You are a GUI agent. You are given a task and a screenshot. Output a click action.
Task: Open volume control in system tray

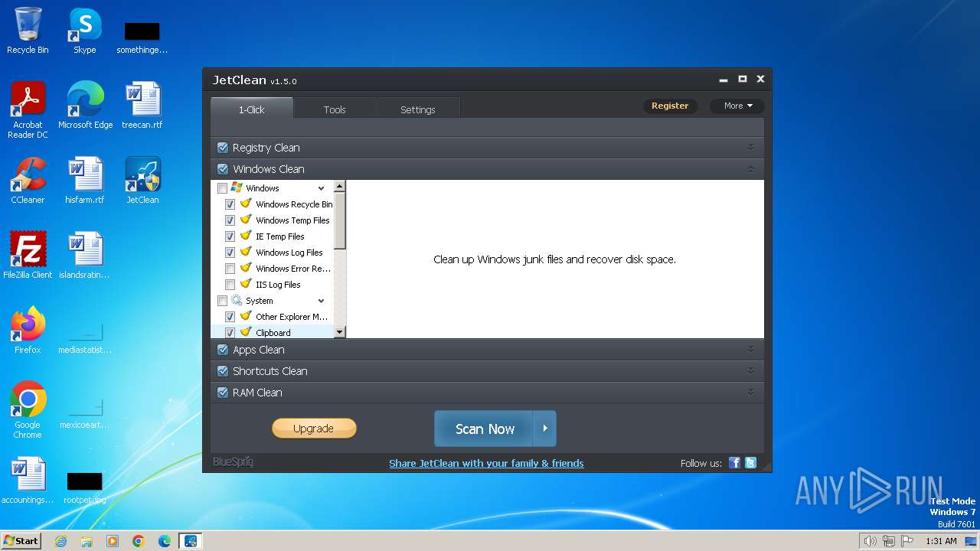pos(870,541)
